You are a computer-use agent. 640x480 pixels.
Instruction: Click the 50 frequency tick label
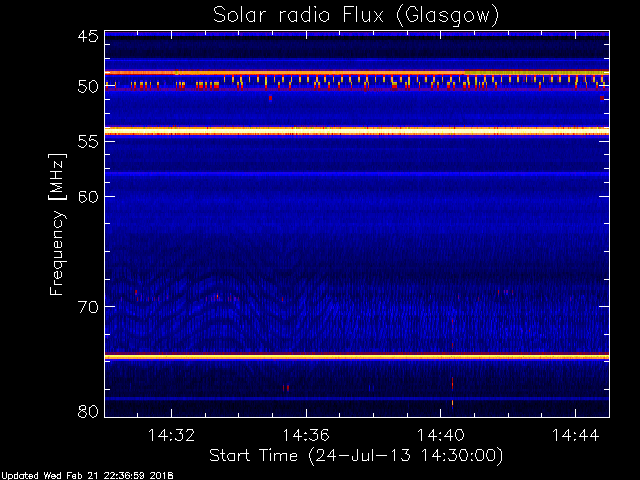pos(88,87)
